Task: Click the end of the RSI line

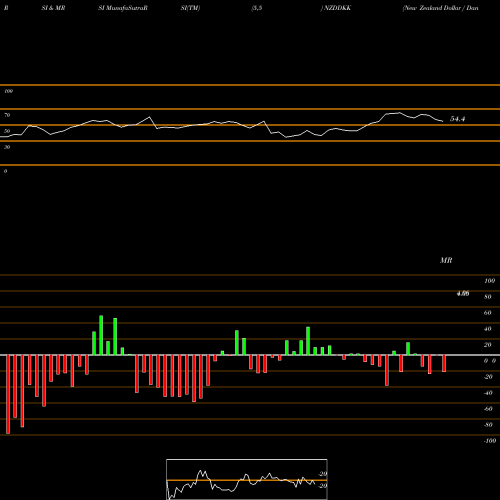Action: click(443, 121)
